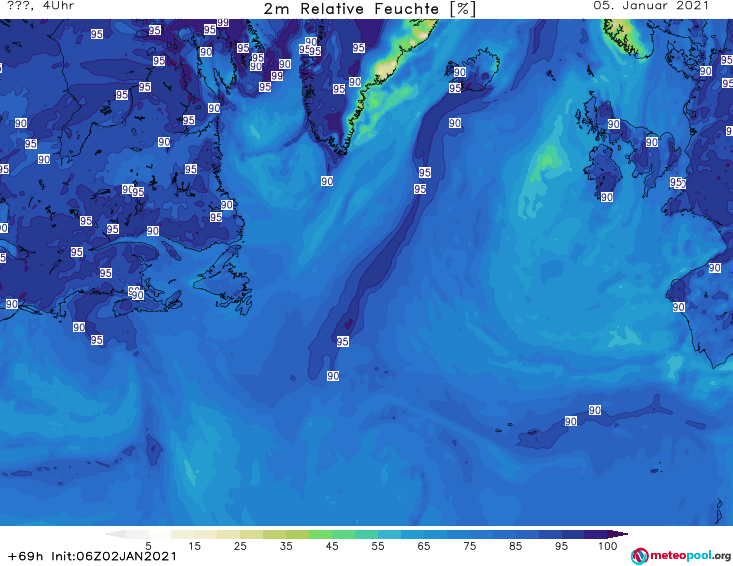Click the meteopool circular logo icon

639,556
